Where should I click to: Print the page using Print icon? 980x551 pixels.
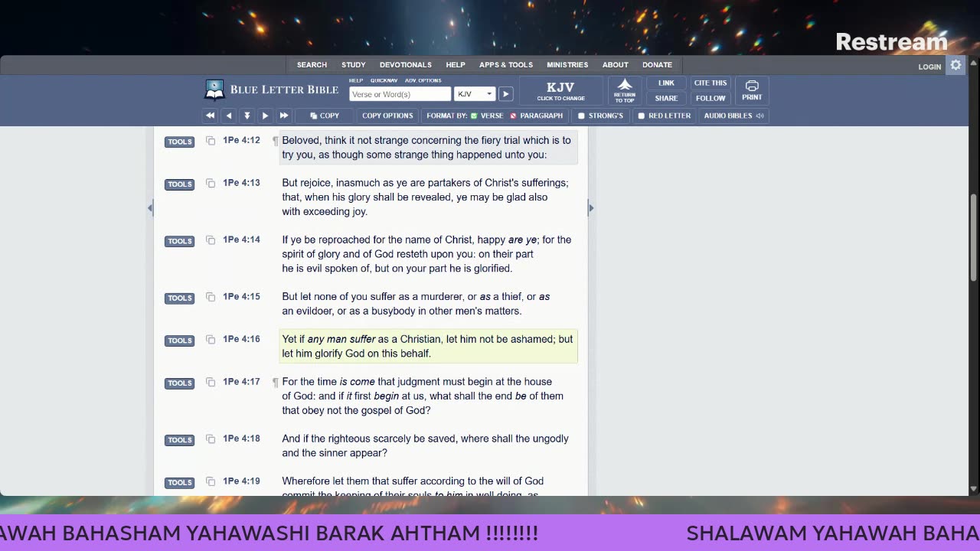752,90
